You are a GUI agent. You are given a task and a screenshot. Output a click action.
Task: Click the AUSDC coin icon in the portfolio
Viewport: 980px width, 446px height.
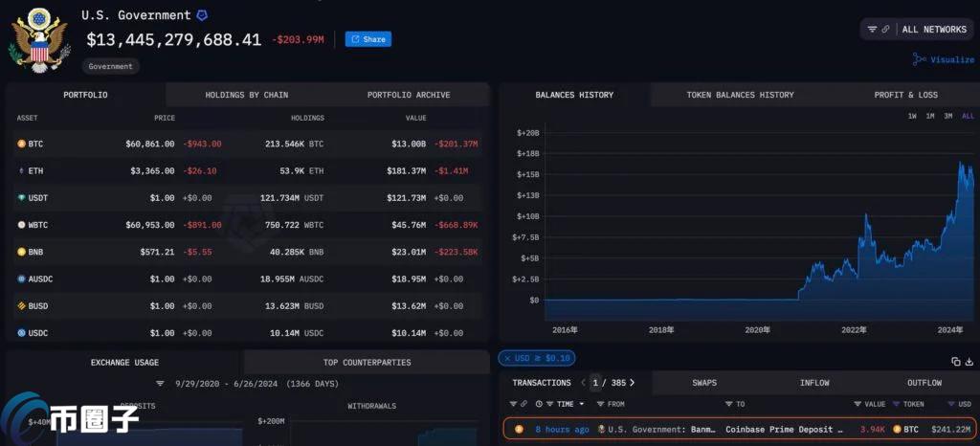pyautogui.click(x=21, y=279)
